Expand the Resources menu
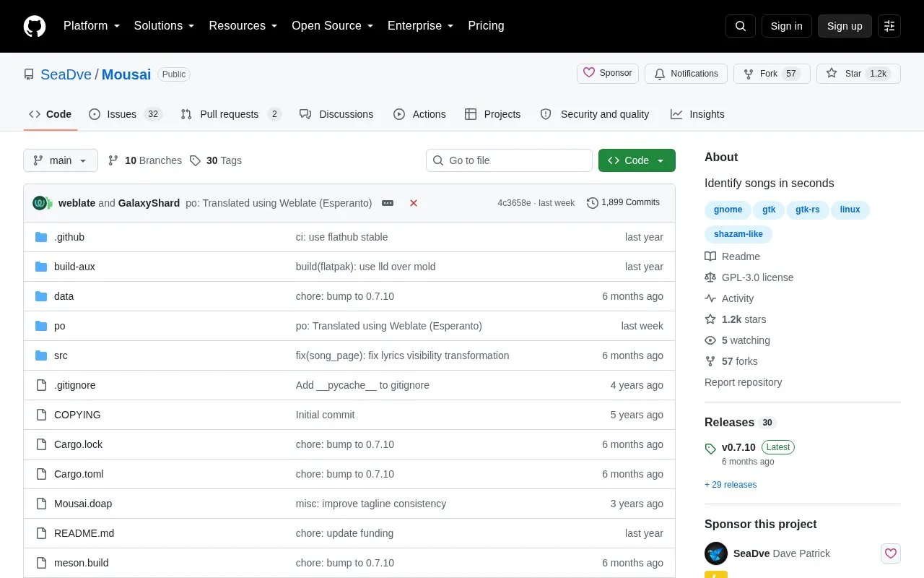The height and width of the screenshot is (578, 924). click(x=243, y=26)
